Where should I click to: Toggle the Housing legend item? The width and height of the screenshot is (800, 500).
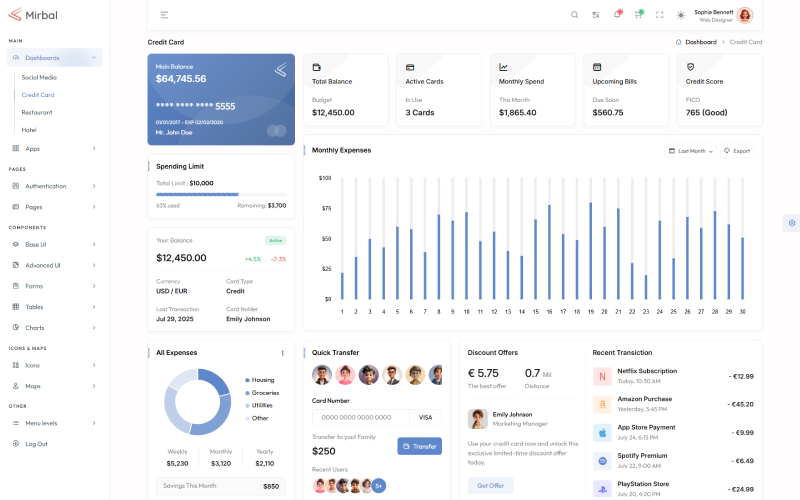[260, 380]
